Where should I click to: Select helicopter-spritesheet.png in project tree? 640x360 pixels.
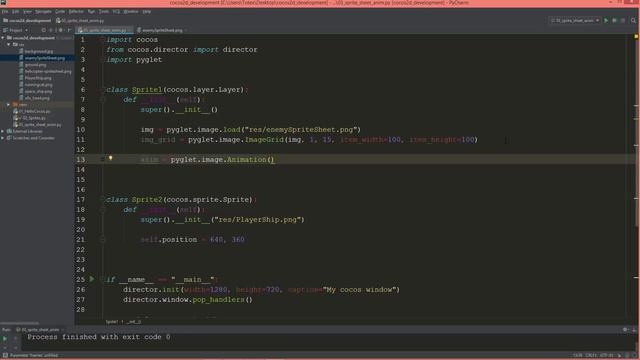(x=48, y=71)
